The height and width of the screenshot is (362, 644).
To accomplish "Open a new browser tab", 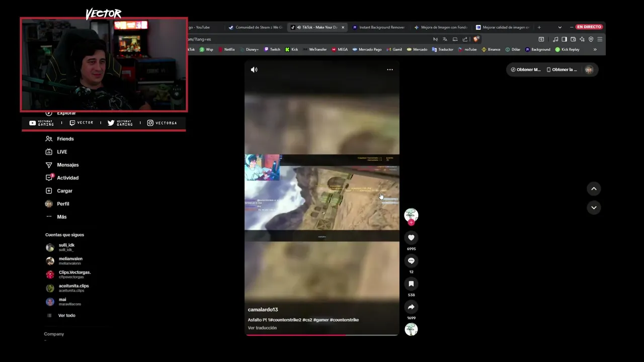I will click(x=539, y=27).
